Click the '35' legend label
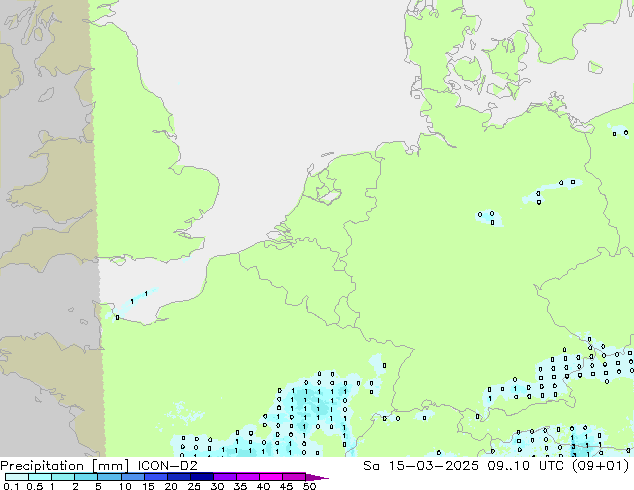634x490 pixels. [x=240, y=486]
